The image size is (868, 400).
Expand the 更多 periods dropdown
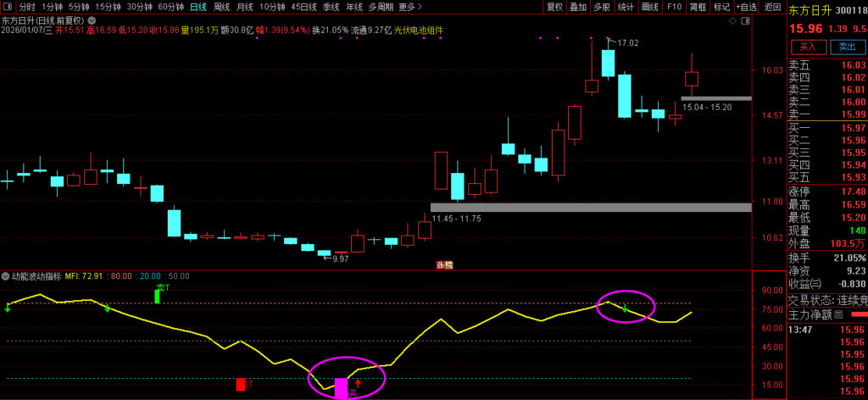click(x=410, y=7)
